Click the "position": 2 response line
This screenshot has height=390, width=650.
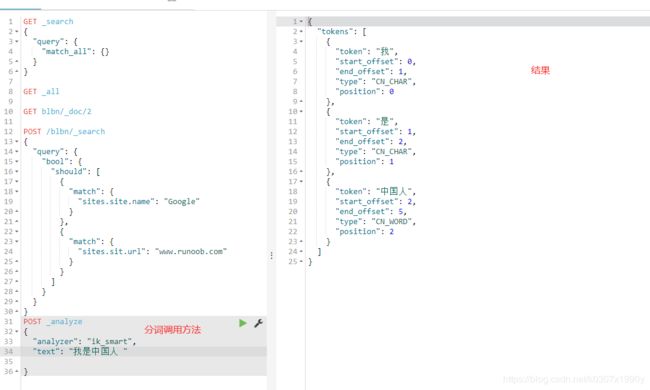(364, 231)
